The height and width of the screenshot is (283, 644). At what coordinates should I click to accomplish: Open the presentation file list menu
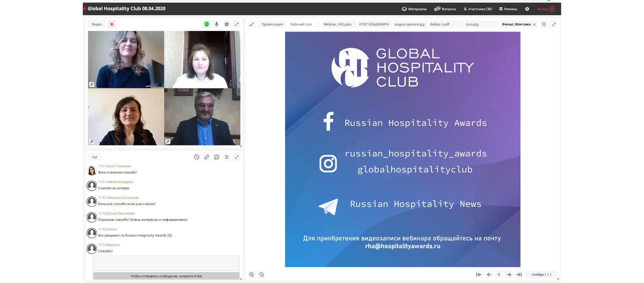544,24
